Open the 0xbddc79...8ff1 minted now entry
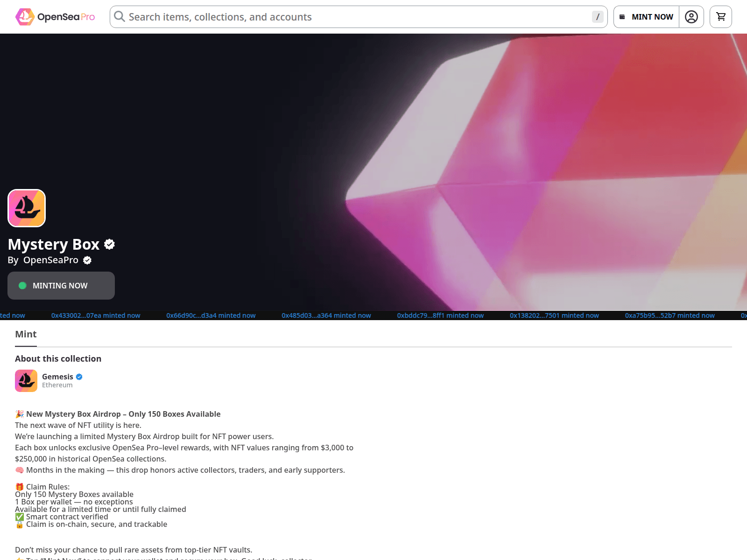Viewport: 747px width, 560px height. coord(440,315)
